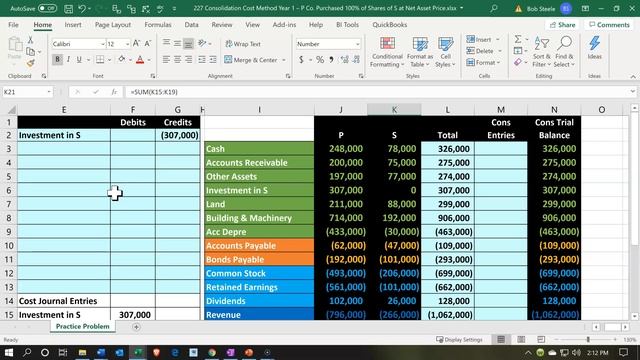The image size is (640, 360).
Task: Open Conditional Formatting menu
Action: pyautogui.click(x=387, y=52)
